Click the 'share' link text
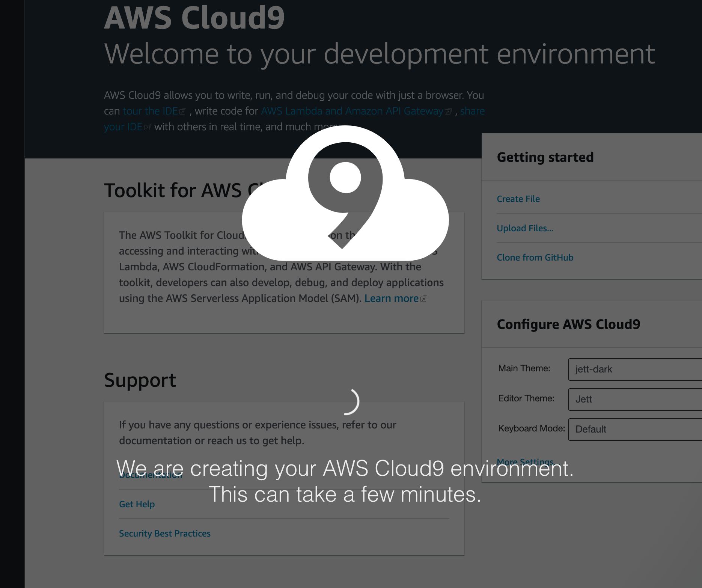Viewport: 702px width, 588px height. tap(472, 111)
